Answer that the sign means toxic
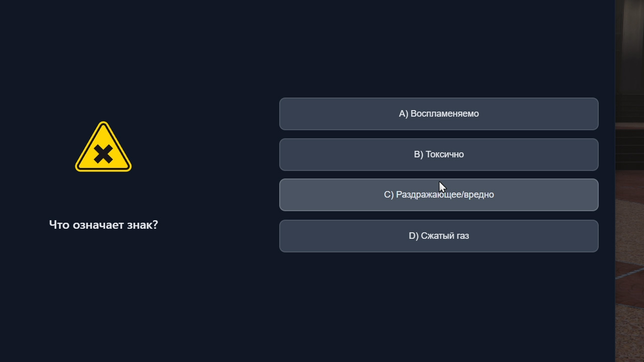This screenshot has width=644, height=362. click(x=438, y=154)
